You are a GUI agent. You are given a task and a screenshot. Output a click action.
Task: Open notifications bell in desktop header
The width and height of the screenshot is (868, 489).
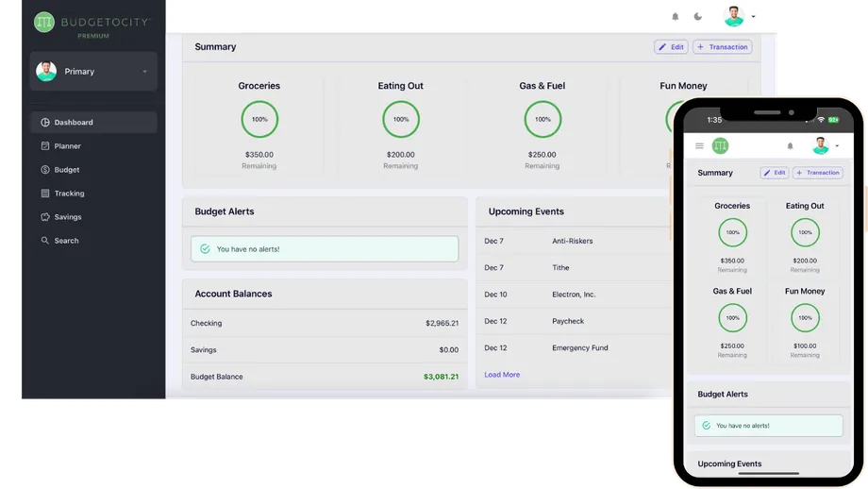click(675, 17)
